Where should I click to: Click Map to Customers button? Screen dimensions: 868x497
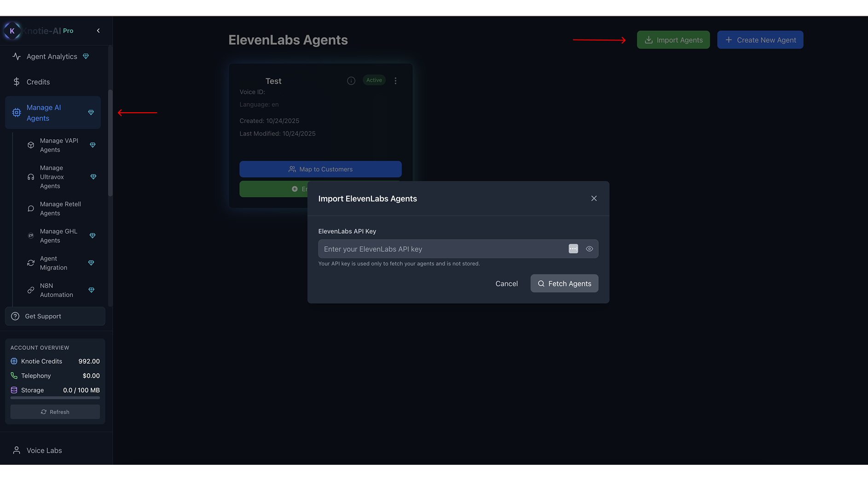click(x=320, y=169)
